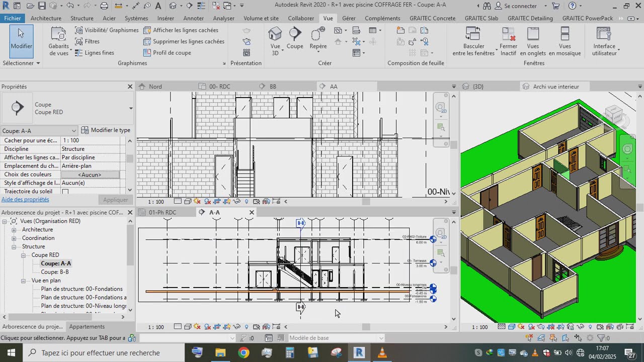The image size is (644, 362).
Task: Open Interface utilisateur dropdown
Action: click(604, 41)
